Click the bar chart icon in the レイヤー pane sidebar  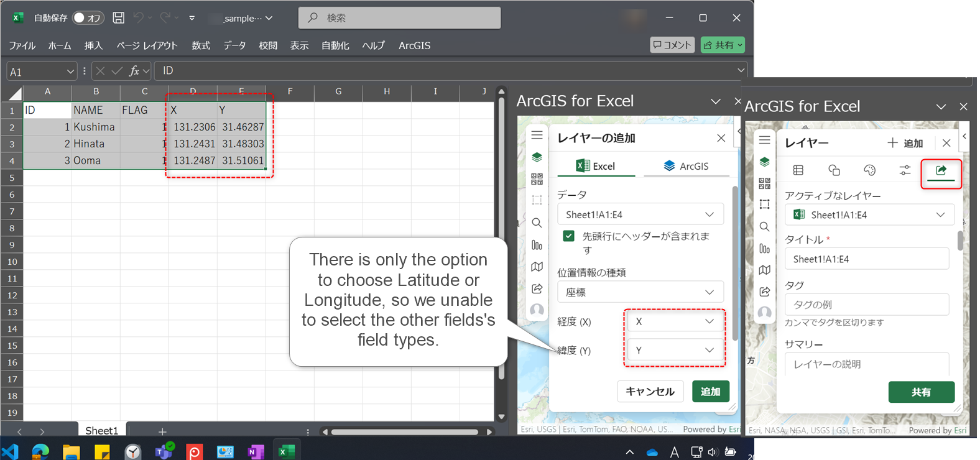pos(765,249)
